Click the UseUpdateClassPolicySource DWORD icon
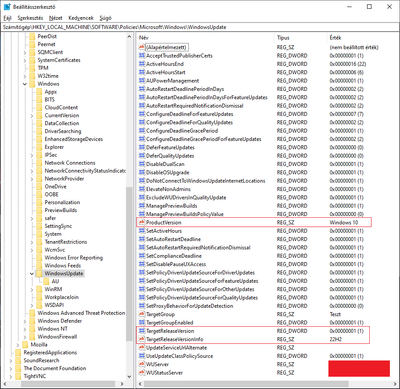The height and width of the screenshot is (389, 400). click(142, 356)
